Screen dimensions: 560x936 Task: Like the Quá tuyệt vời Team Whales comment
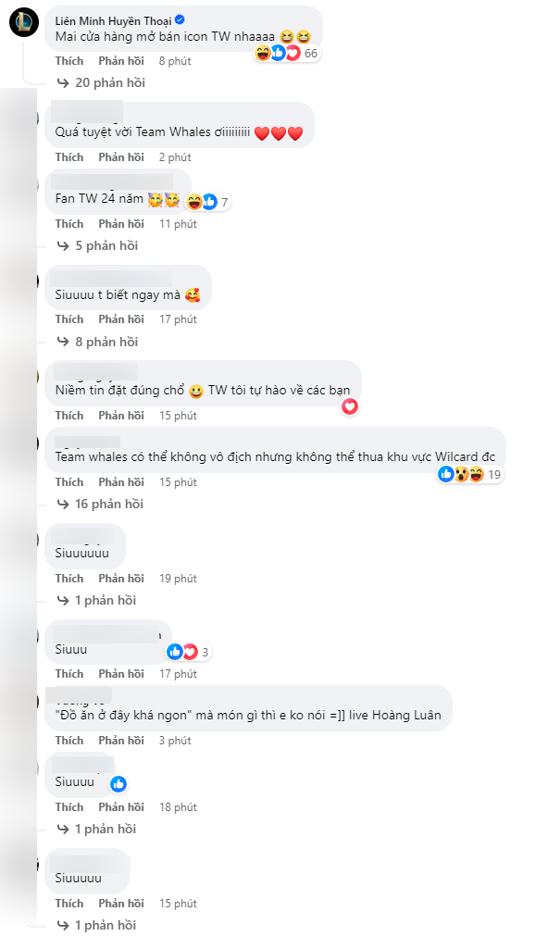pyautogui.click(x=68, y=157)
